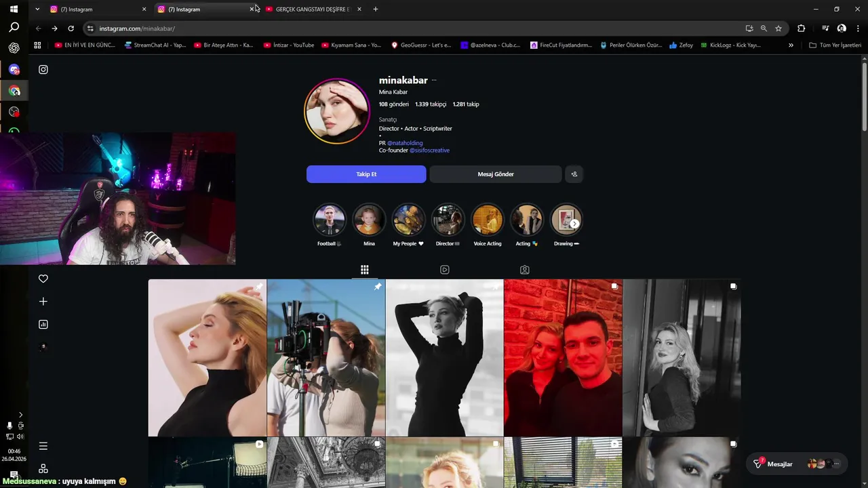Click the create new post plus icon
The image size is (868, 488).
click(x=43, y=301)
